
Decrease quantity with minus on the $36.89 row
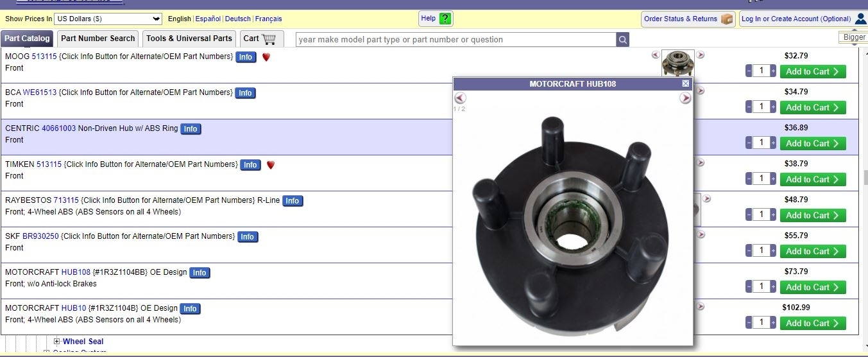click(x=749, y=143)
